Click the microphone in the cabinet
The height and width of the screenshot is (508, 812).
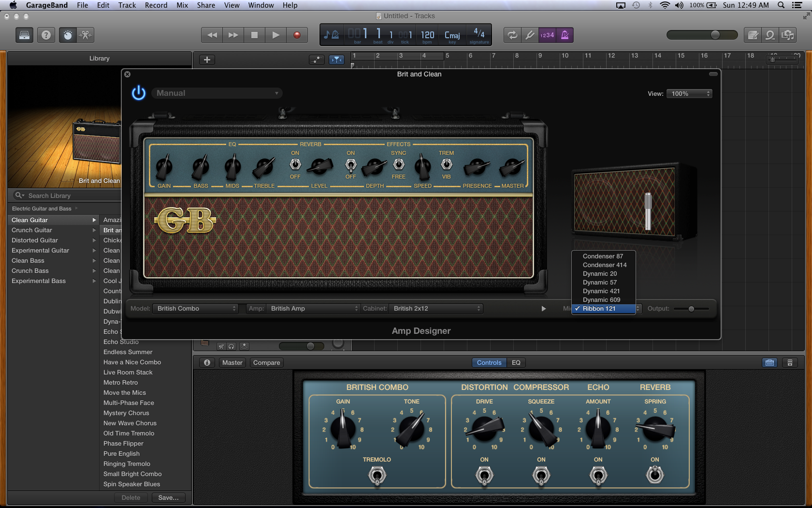(648, 211)
